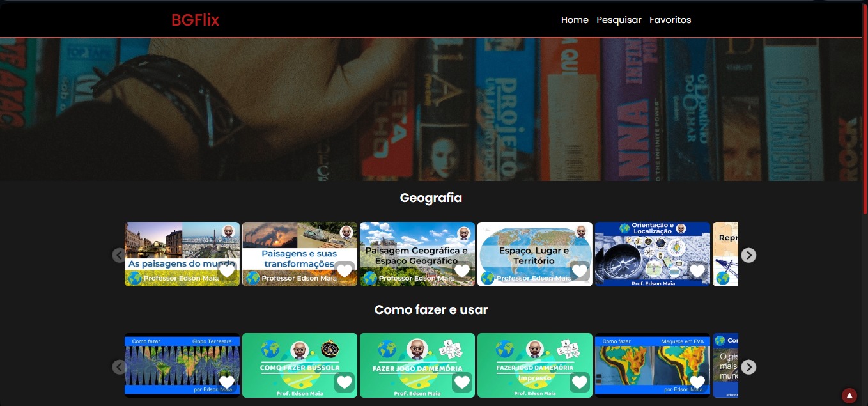The image size is (868, 406).
Task: Toggle heart on 'Paisagens e suas transformações' card
Action: point(345,270)
